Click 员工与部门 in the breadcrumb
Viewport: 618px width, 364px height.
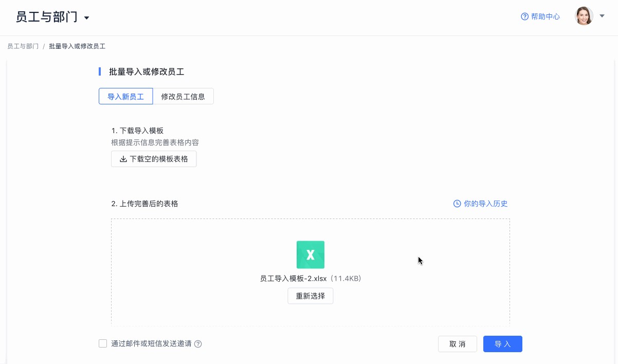[x=23, y=46]
